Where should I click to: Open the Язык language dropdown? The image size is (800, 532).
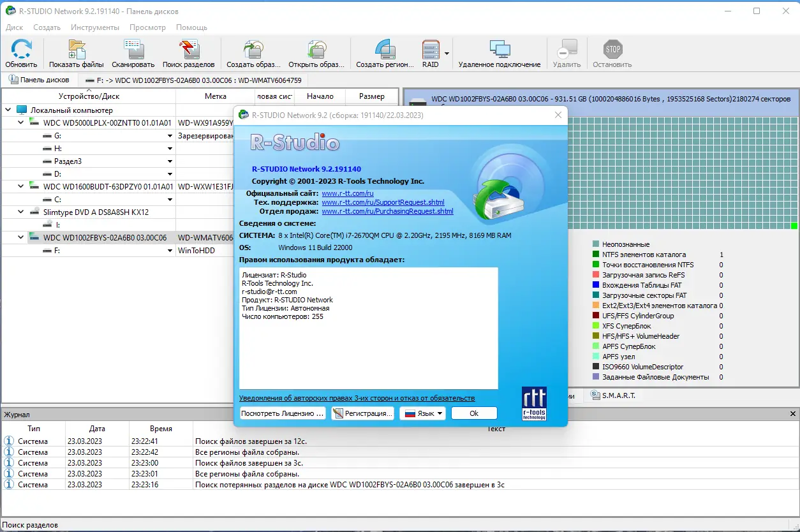[422, 413]
